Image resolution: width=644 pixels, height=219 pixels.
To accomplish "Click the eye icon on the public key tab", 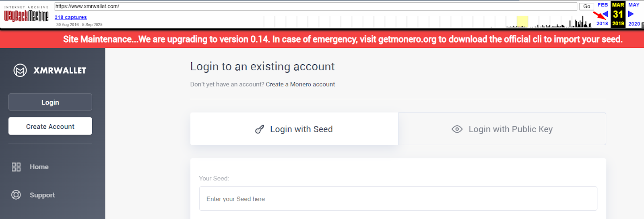I will tap(457, 129).
